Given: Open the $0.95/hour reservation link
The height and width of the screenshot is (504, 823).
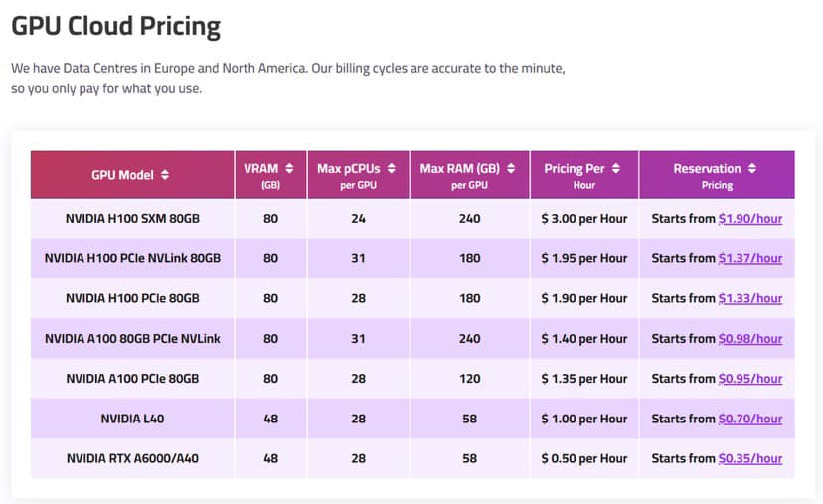Looking at the screenshot, I should tap(750, 379).
